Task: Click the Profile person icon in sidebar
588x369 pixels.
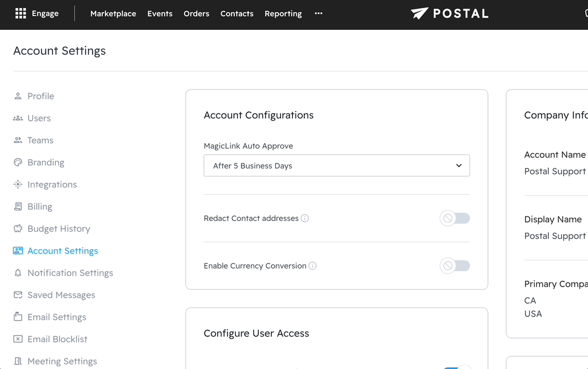Action: pyautogui.click(x=18, y=96)
